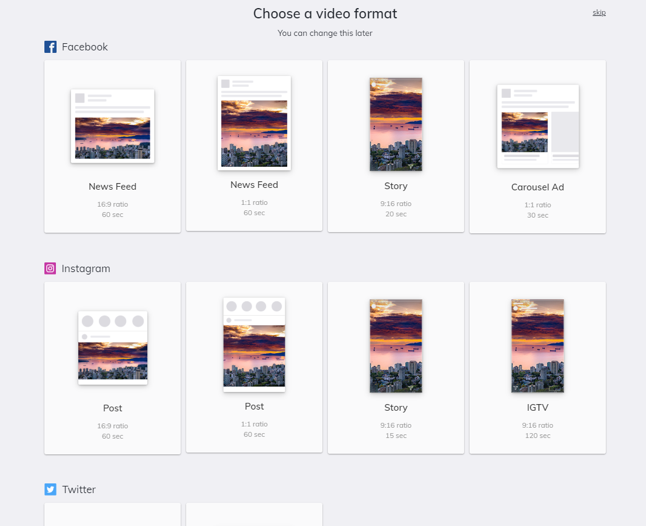Click the Instagram 1:1 Post preview image
Viewport: 646px width, 526px height.
pyautogui.click(x=254, y=345)
